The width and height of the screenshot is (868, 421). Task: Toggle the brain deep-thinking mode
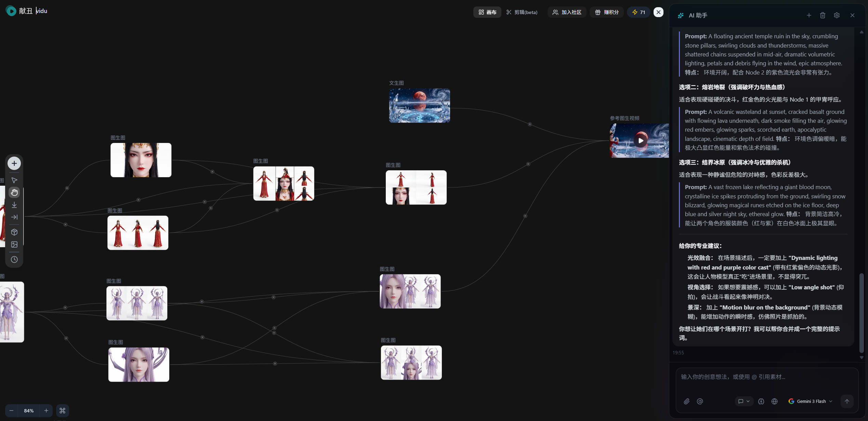761,402
